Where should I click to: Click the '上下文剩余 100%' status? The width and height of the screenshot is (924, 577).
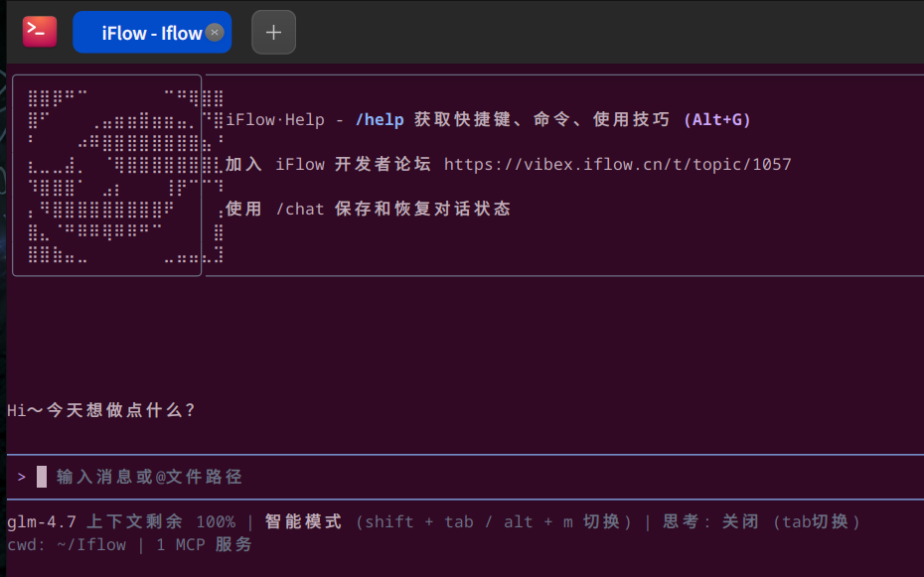(x=161, y=521)
